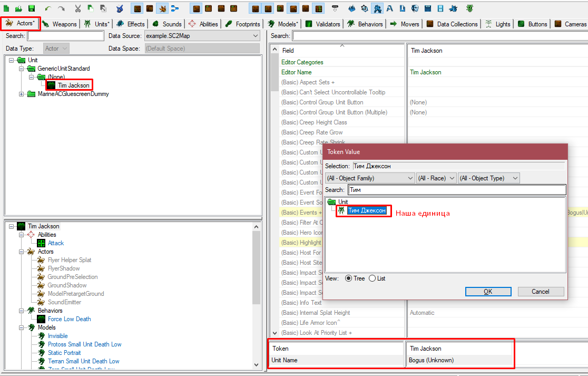Click the Tim Jackson actor icon in the tree
588x376 pixels.
point(52,85)
